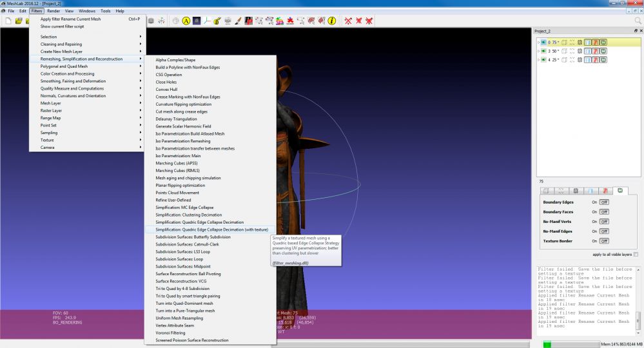
Task: Open Color Creation and Processing submenu
Action: pos(87,73)
